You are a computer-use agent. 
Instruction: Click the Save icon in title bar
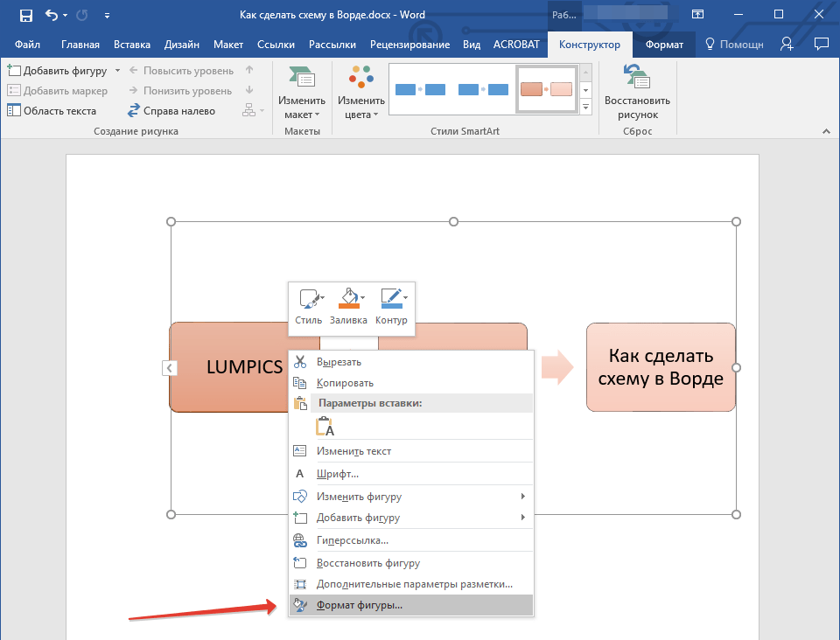[26, 15]
